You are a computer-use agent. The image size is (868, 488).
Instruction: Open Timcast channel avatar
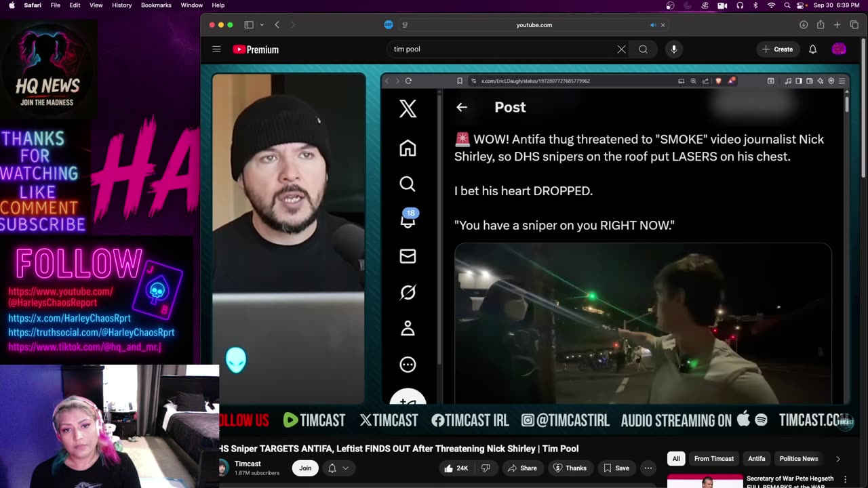(223, 468)
